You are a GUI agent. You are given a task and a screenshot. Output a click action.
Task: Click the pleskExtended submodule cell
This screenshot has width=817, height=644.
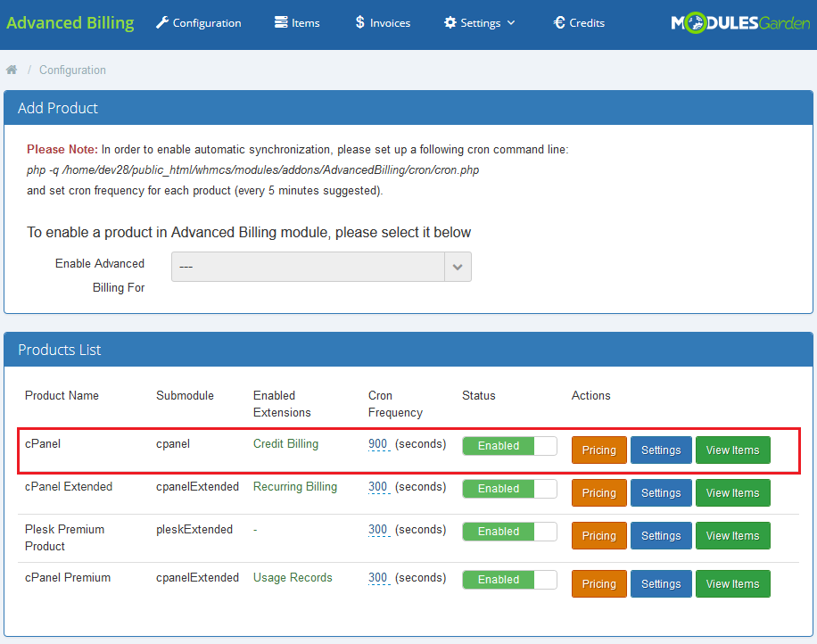coord(194,529)
